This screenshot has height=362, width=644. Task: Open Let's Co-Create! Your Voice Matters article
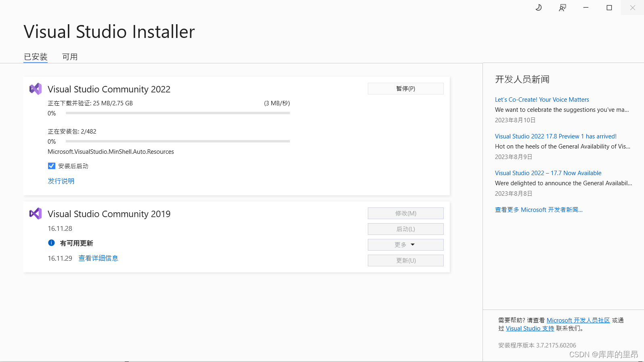(542, 100)
